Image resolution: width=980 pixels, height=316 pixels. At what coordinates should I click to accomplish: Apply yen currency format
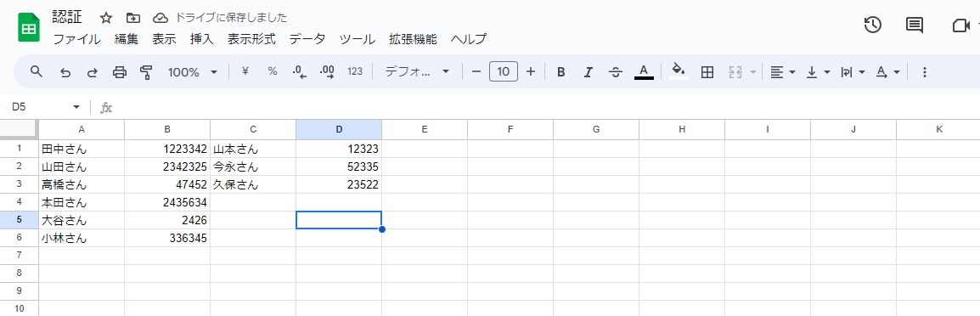245,71
